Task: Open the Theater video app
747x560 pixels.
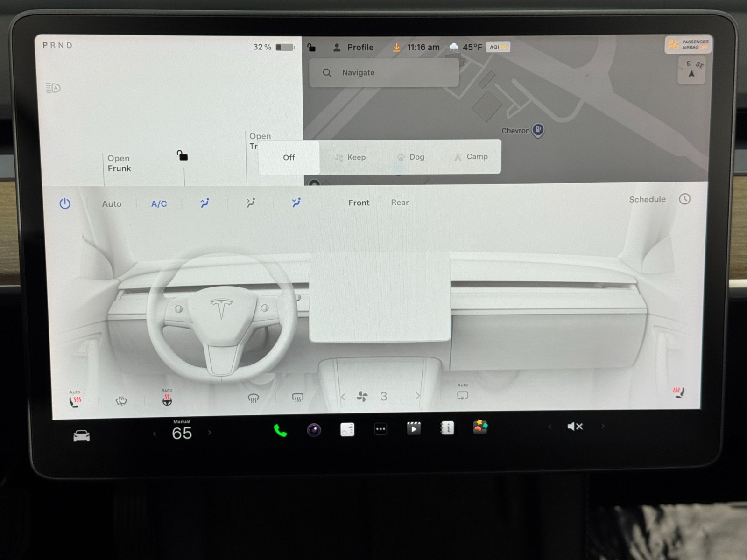Action: (x=414, y=428)
